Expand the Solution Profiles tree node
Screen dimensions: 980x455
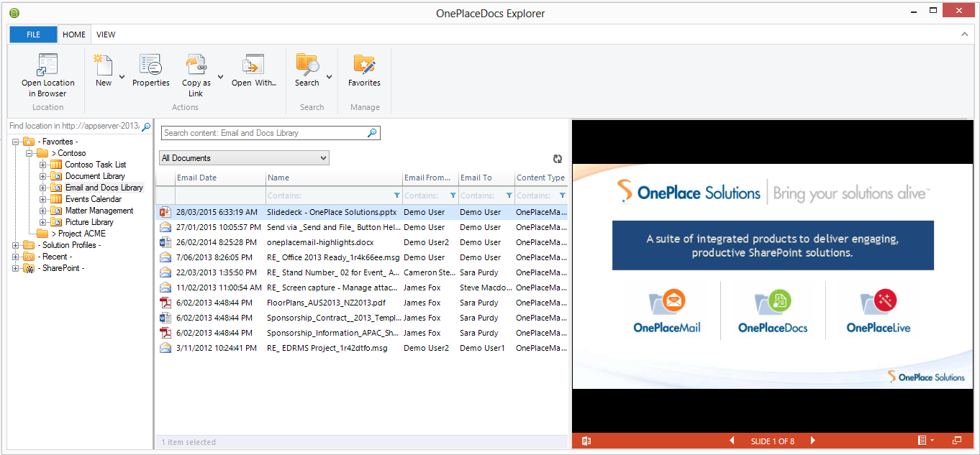(16, 245)
